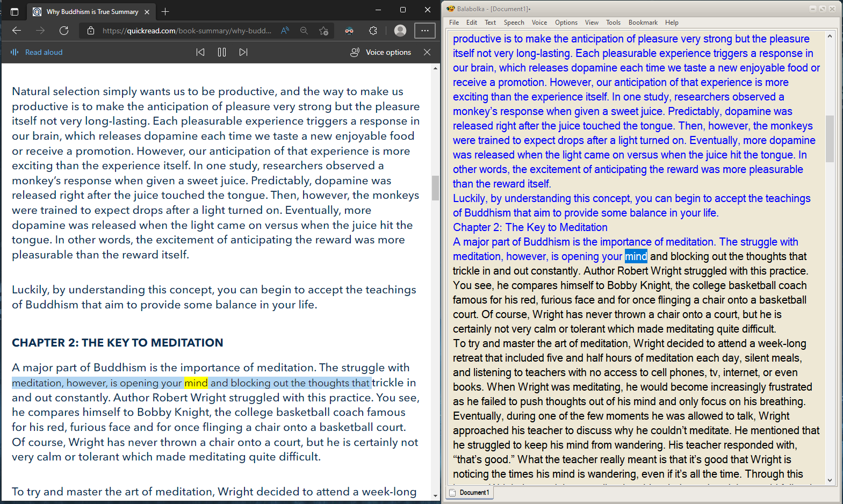The height and width of the screenshot is (504, 843).
Task: Maximize the Edge browser window
Action: pyautogui.click(x=403, y=10)
